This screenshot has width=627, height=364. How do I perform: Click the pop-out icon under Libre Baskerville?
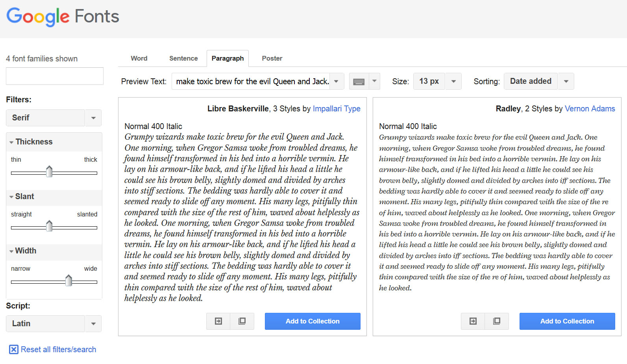(242, 321)
